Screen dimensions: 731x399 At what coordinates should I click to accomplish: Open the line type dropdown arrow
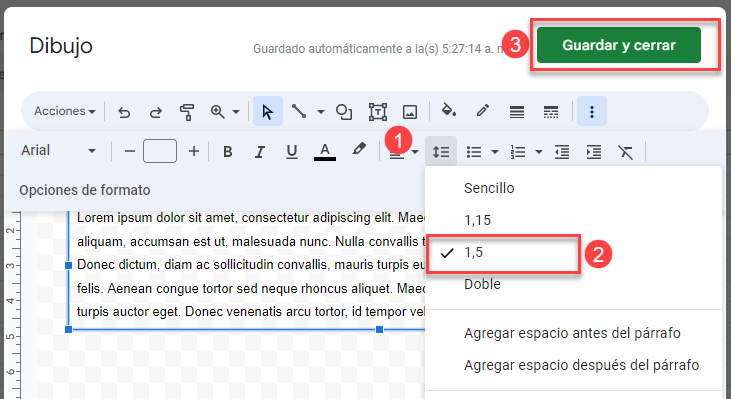(321, 112)
